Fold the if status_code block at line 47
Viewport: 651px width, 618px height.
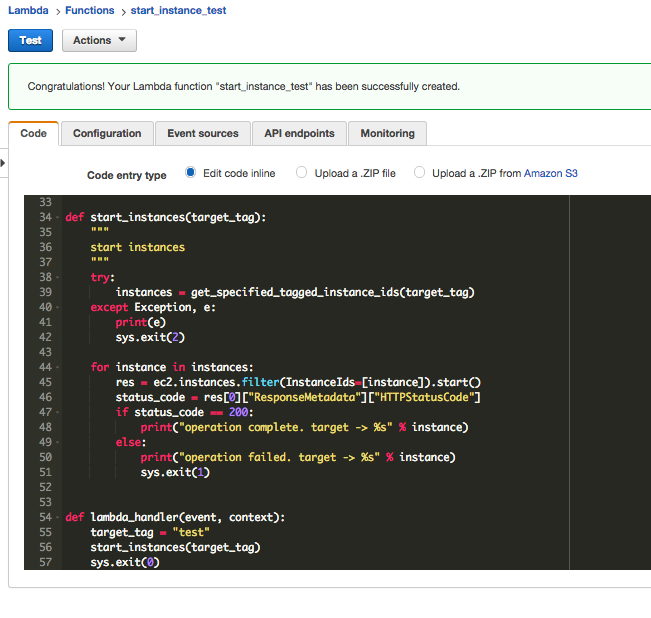point(56,412)
